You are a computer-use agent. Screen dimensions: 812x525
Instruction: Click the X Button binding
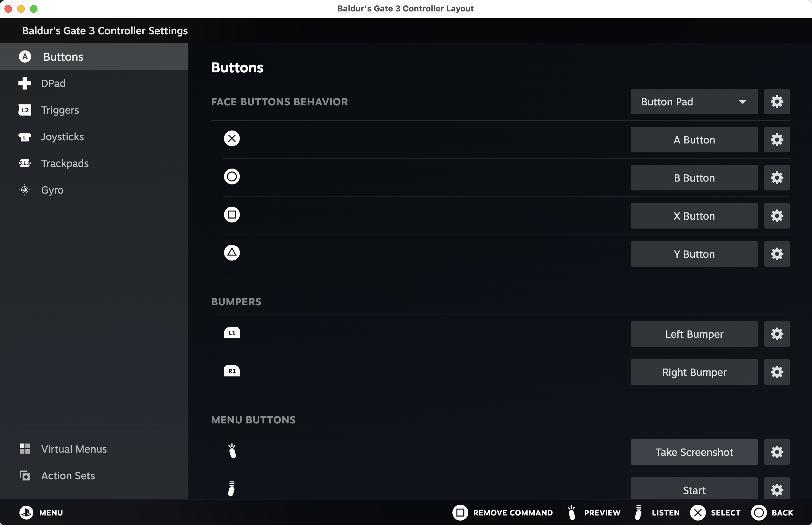click(x=694, y=216)
